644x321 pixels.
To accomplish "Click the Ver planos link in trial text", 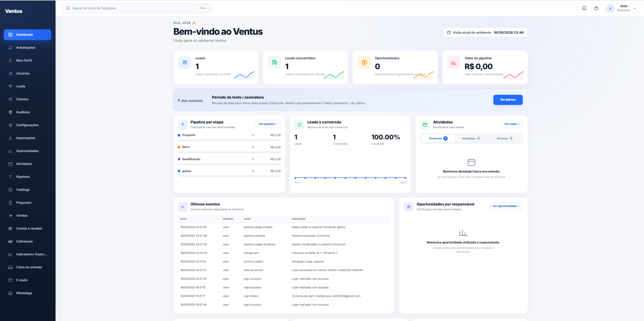I will click(x=358, y=103).
